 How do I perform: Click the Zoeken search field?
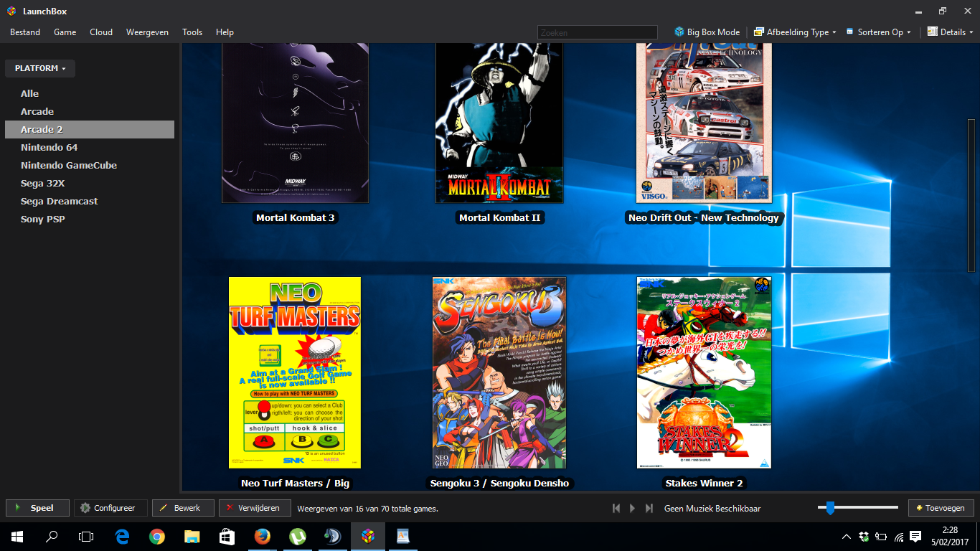[x=597, y=32]
